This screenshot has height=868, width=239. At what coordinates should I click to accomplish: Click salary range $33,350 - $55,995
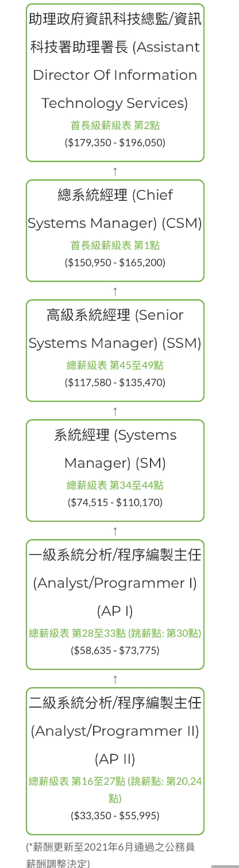tap(115, 815)
